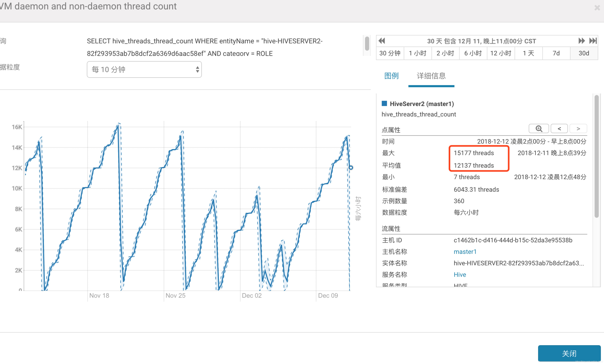This screenshot has height=364, width=604.
Task: Click the 15177 threads maximum value
Action: coord(474,153)
